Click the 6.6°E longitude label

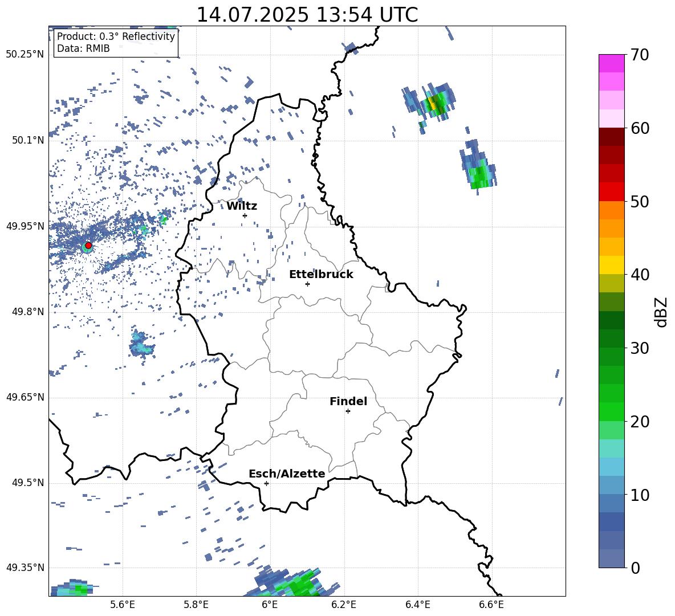[491, 605]
